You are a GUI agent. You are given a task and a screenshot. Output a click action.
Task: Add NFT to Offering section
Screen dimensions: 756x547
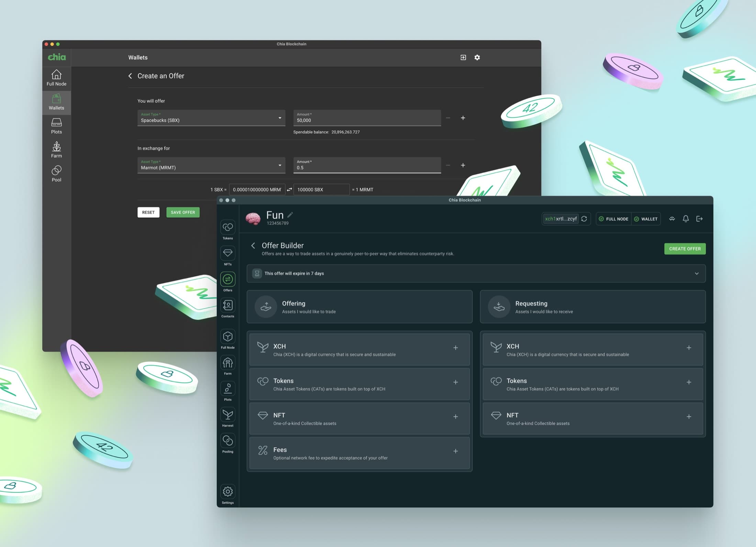tap(455, 416)
